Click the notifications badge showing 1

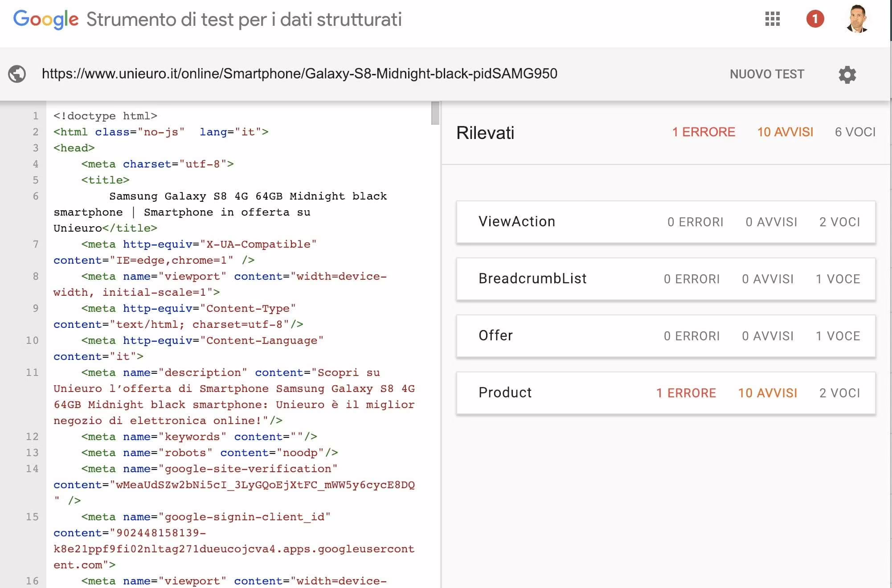815,19
